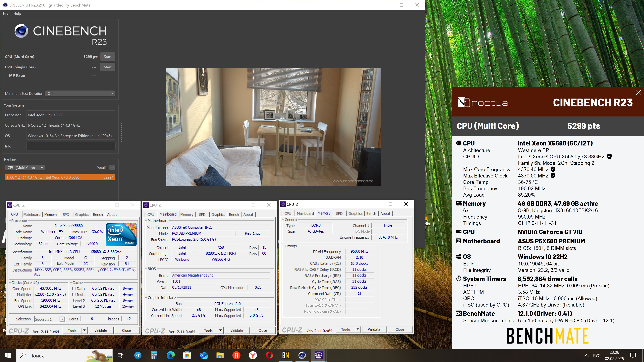Open Microsoft Edge in the taskbar

tap(171, 355)
